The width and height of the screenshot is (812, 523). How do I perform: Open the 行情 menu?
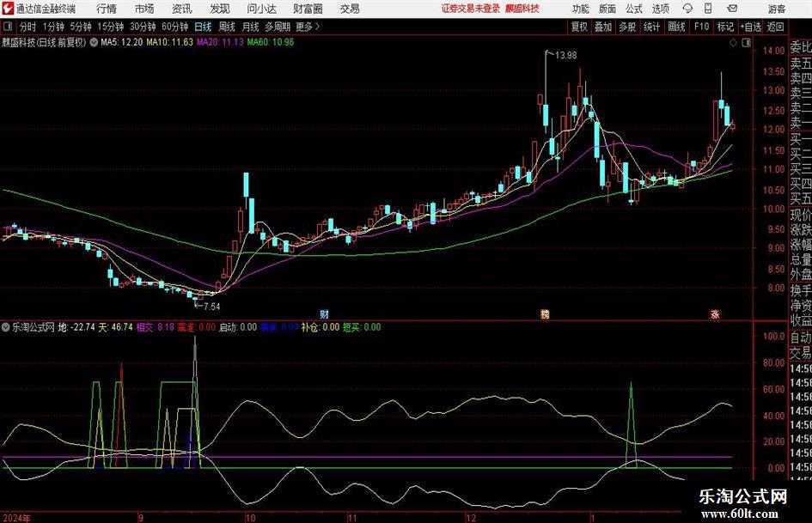coord(107,9)
